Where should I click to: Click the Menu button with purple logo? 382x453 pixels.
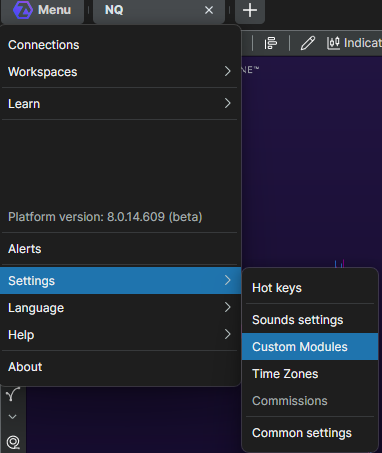(x=42, y=10)
